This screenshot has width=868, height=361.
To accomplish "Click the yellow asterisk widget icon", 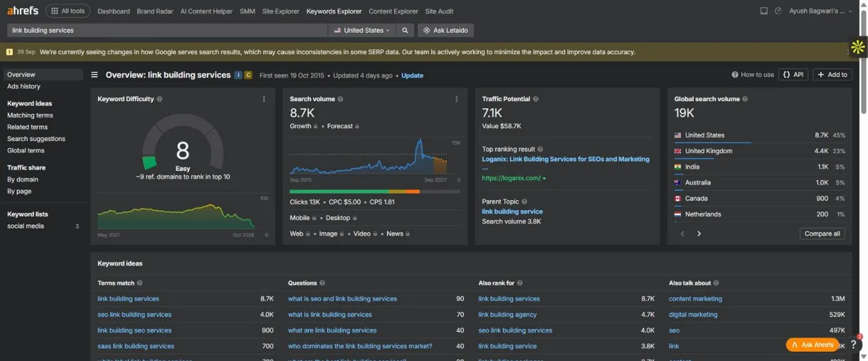I will 858,47.
